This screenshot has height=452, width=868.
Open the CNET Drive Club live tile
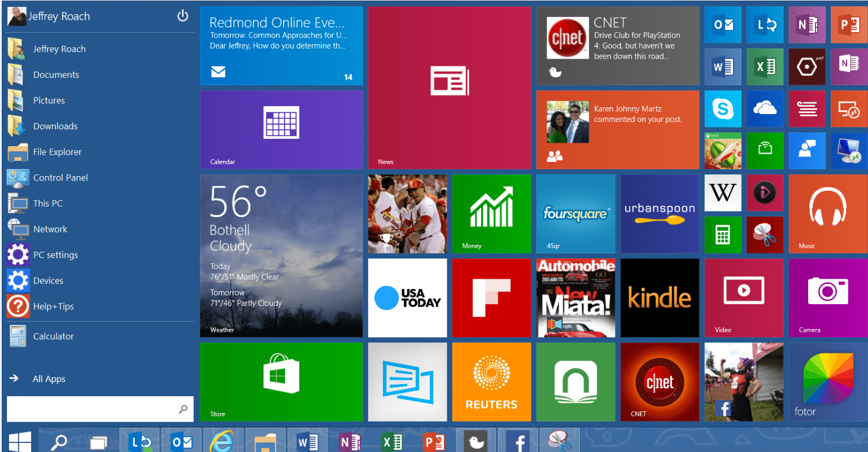[x=618, y=46]
